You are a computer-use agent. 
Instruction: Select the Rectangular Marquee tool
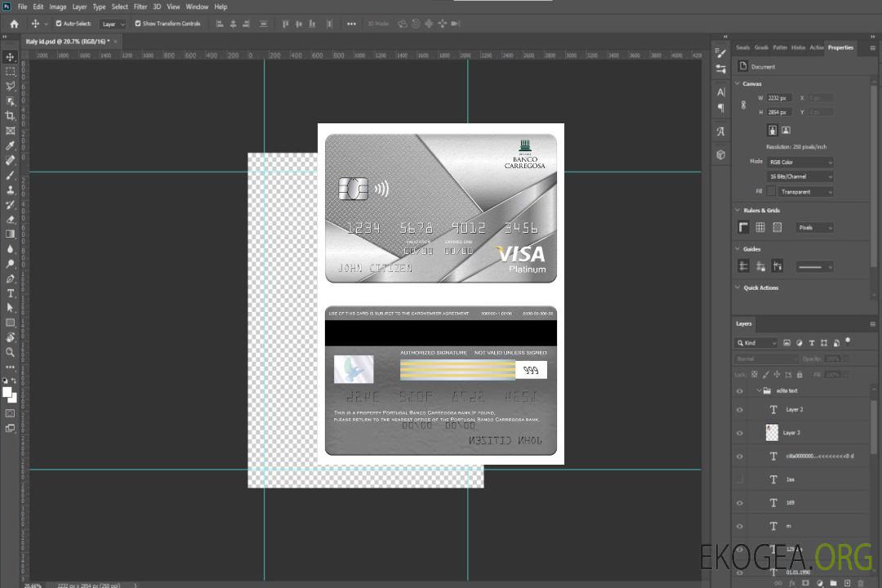tap(10, 72)
